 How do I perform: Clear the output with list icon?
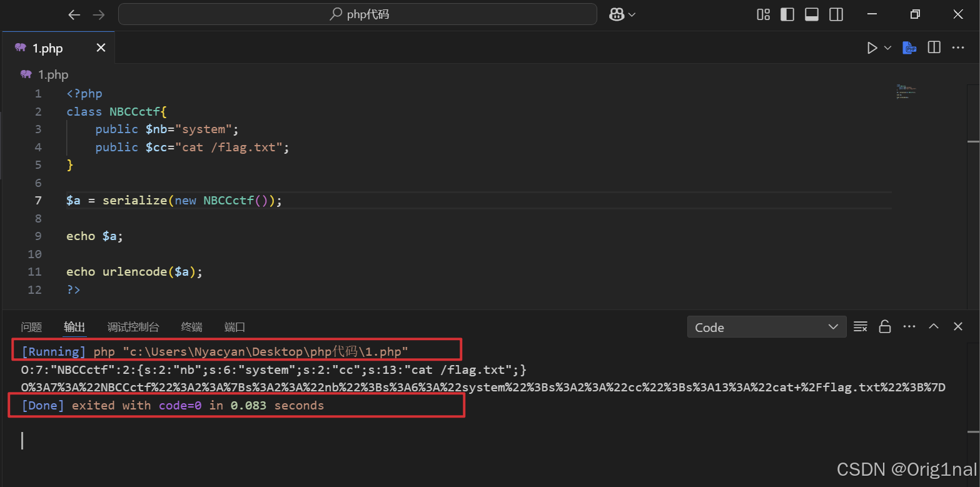tap(861, 326)
